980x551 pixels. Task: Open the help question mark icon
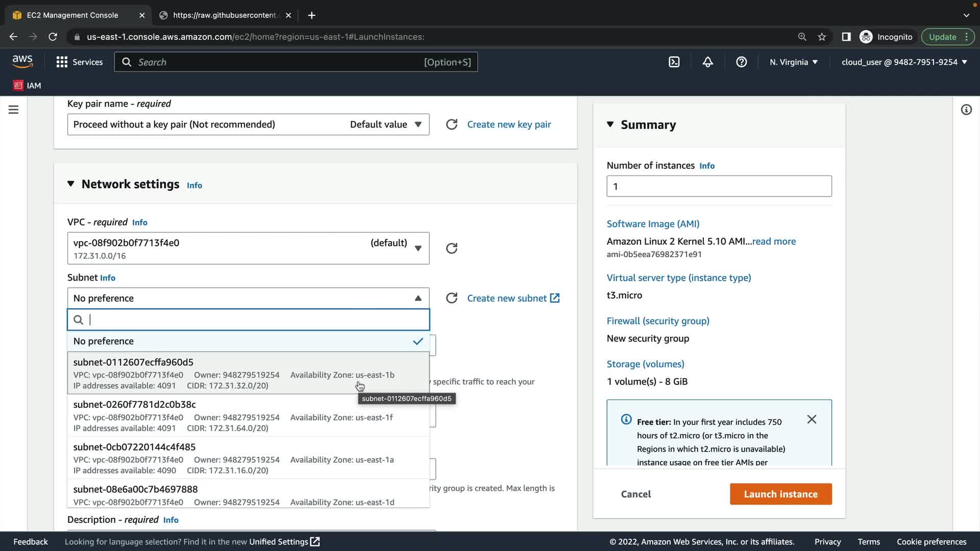point(741,62)
